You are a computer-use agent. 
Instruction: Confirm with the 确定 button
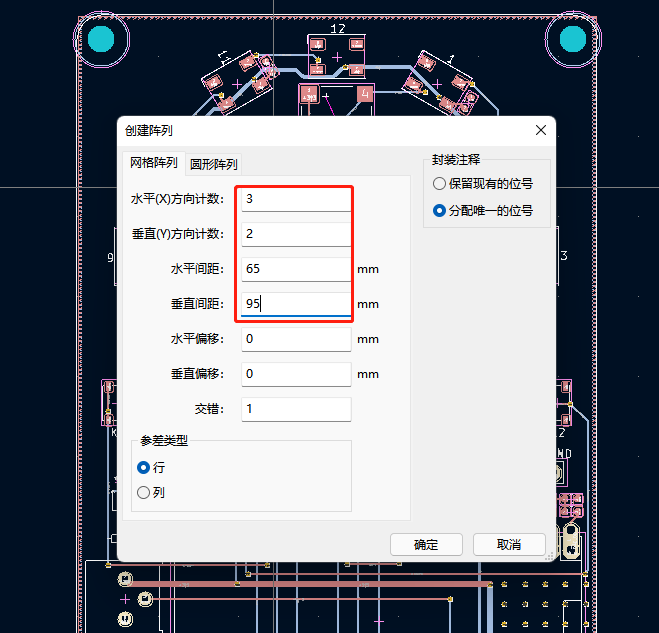(x=426, y=545)
